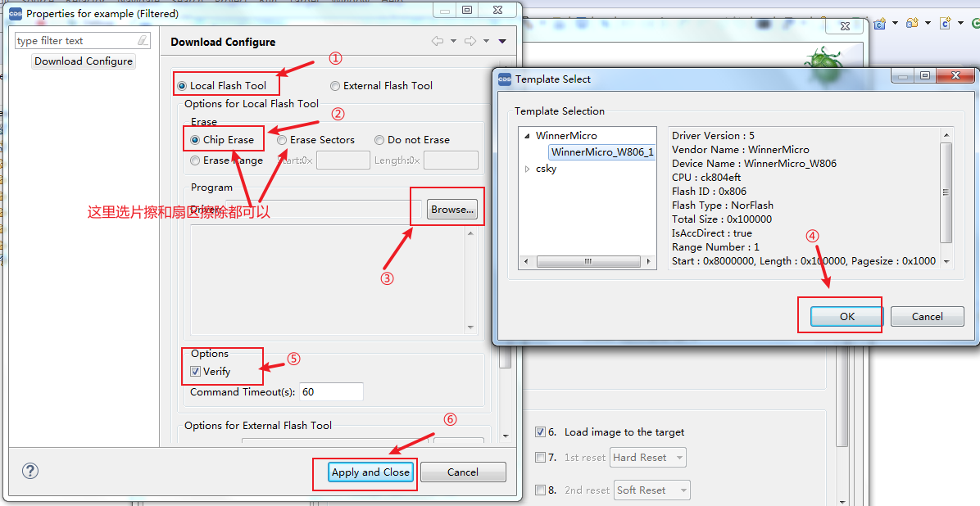Click the template details vertical scrollbar thumb
The width and height of the screenshot is (980, 506).
(x=946, y=192)
